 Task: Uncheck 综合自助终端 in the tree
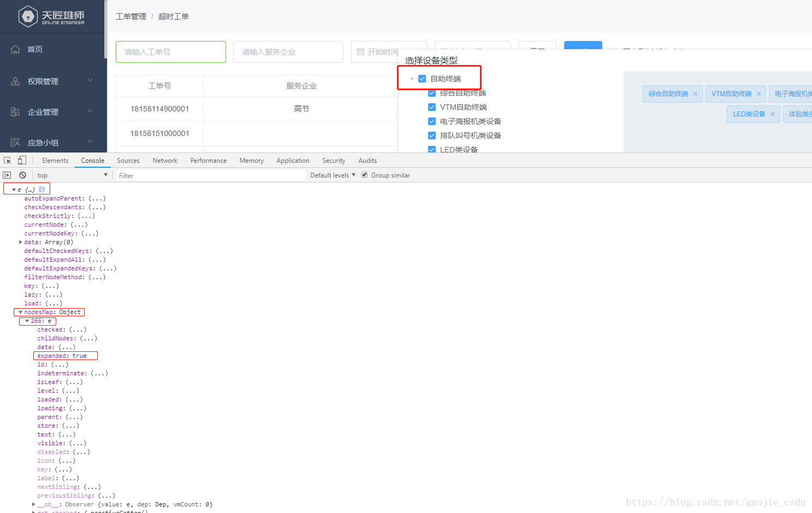432,93
